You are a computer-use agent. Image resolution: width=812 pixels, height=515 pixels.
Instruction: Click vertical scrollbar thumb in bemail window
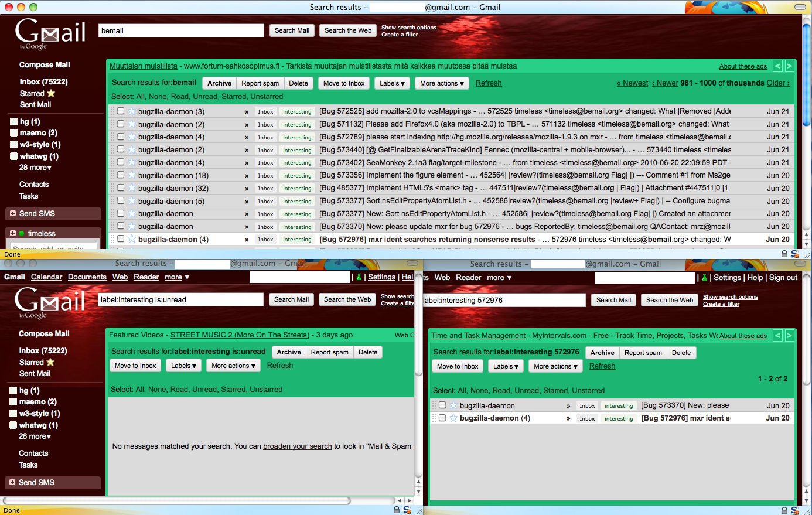pyautogui.click(x=807, y=73)
